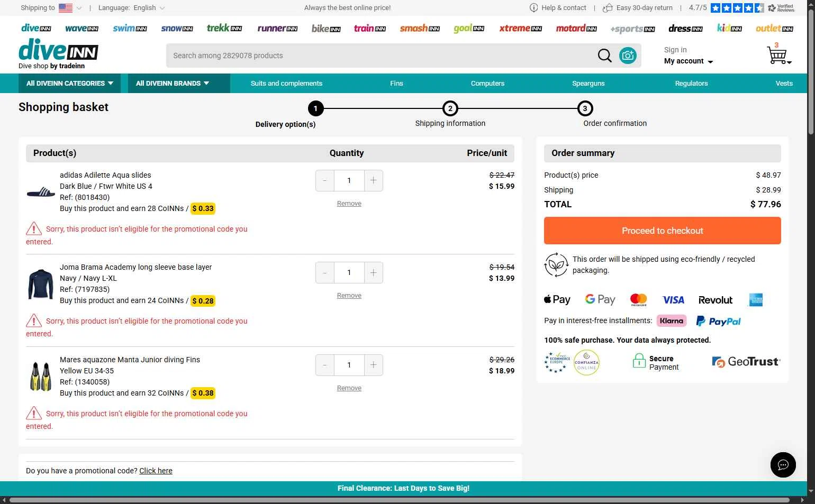Viewport: 815px width, 504px height.
Task: Open Joma Brama base layer thumbnail
Action: (x=41, y=284)
